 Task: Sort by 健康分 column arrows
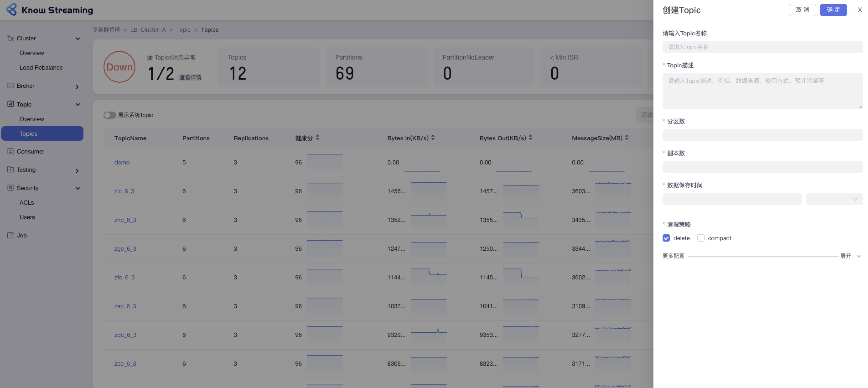(x=317, y=138)
